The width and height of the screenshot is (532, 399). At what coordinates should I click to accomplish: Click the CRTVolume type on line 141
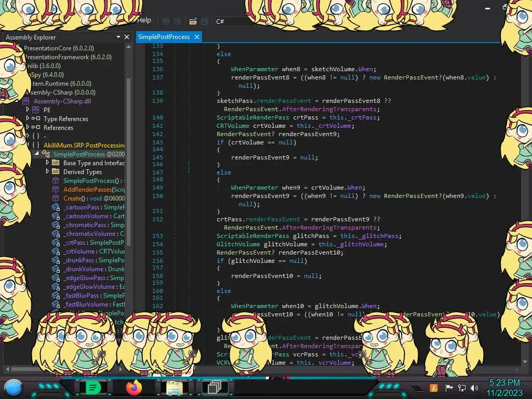tap(233, 126)
